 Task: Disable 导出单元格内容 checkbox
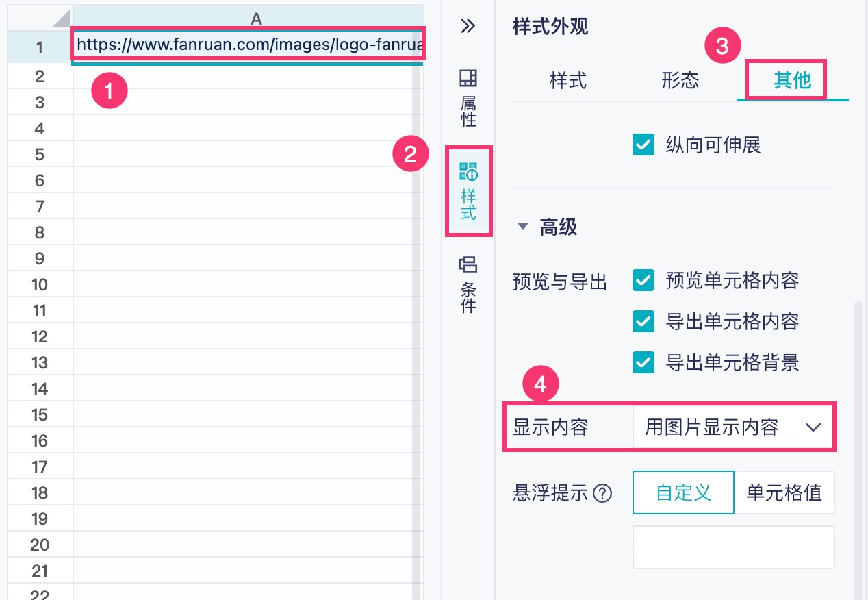click(x=643, y=321)
